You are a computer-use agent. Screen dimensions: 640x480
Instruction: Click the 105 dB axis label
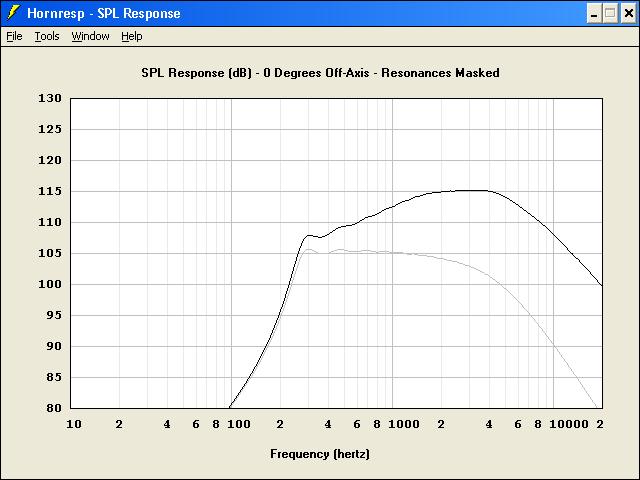[x=50, y=253]
